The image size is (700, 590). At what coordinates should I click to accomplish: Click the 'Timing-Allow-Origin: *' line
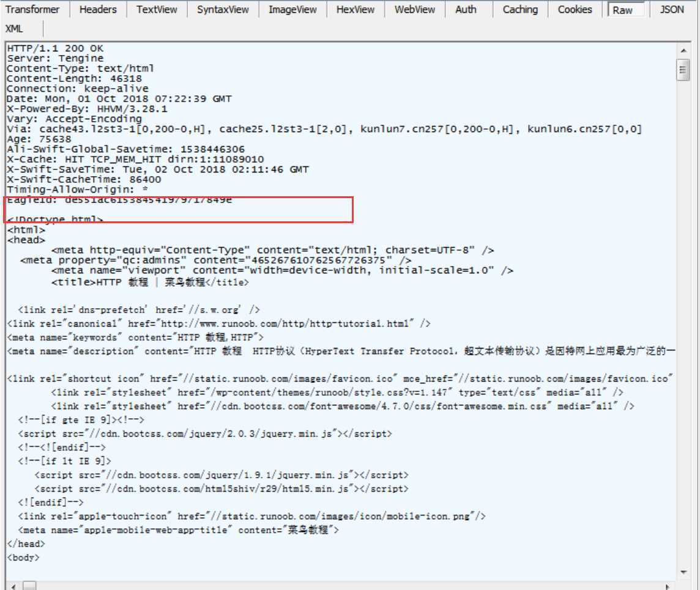(78, 190)
